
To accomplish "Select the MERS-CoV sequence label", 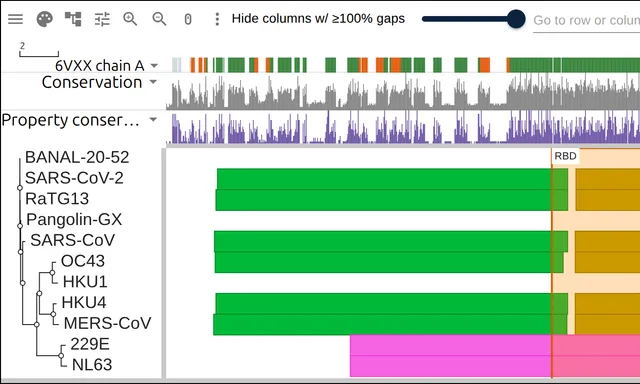I will click(x=107, y=323).
